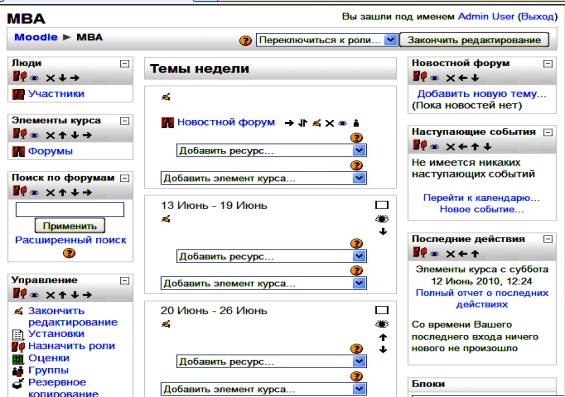The image size is (565, 397).
Task: Hide the Поиск по форумам block
Action: tap(35, 193)
